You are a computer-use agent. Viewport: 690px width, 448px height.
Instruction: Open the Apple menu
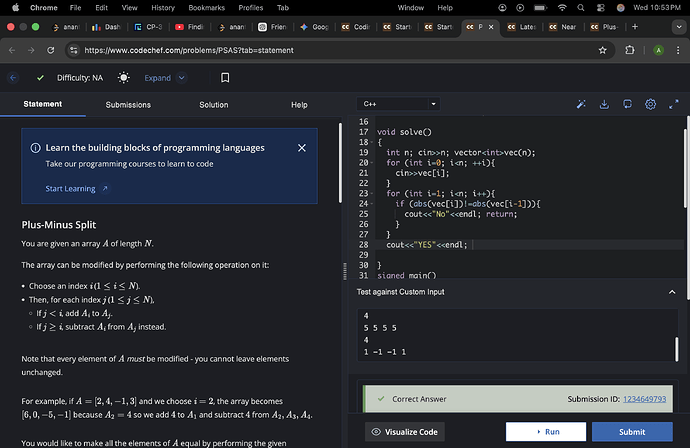click(x=15, y=7)
